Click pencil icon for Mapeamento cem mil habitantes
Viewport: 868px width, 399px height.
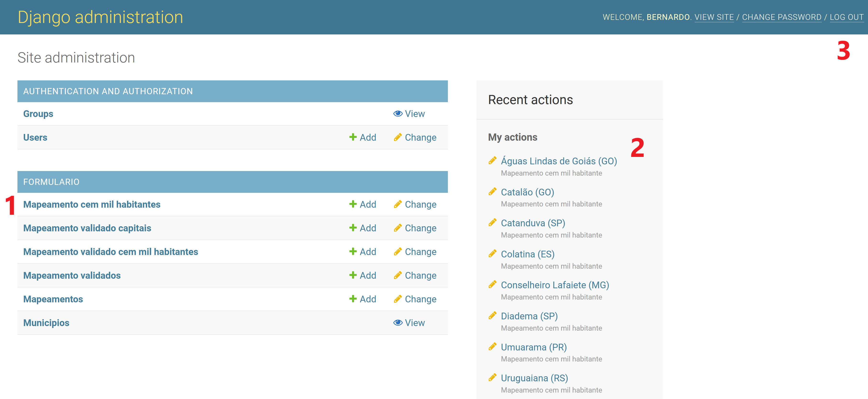pyautogui.click(x=398, y=204)
